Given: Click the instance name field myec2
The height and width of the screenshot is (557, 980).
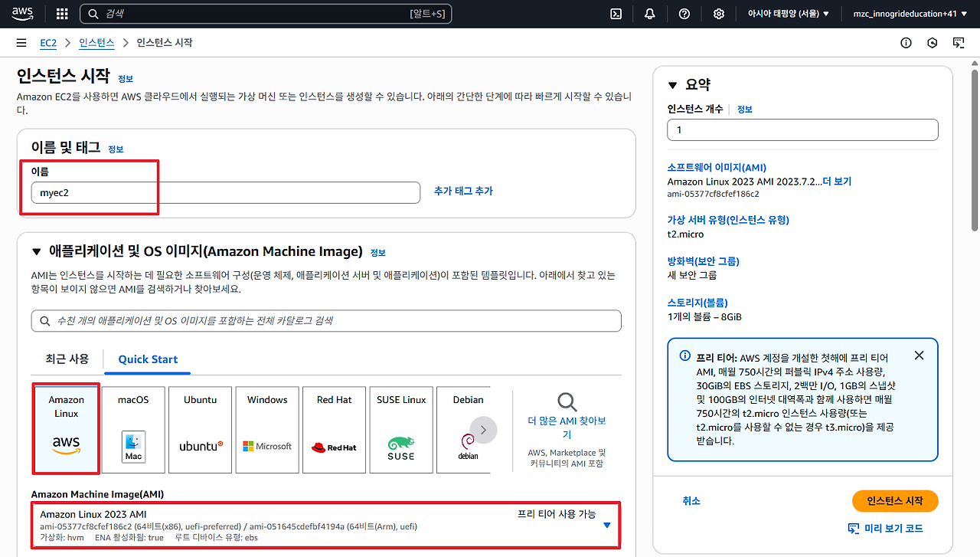Looking at the screenshot, I should pos(226,192).
